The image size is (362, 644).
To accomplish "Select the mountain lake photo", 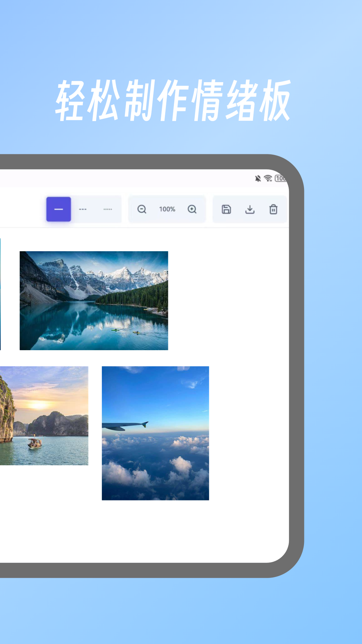I will 94,301.
